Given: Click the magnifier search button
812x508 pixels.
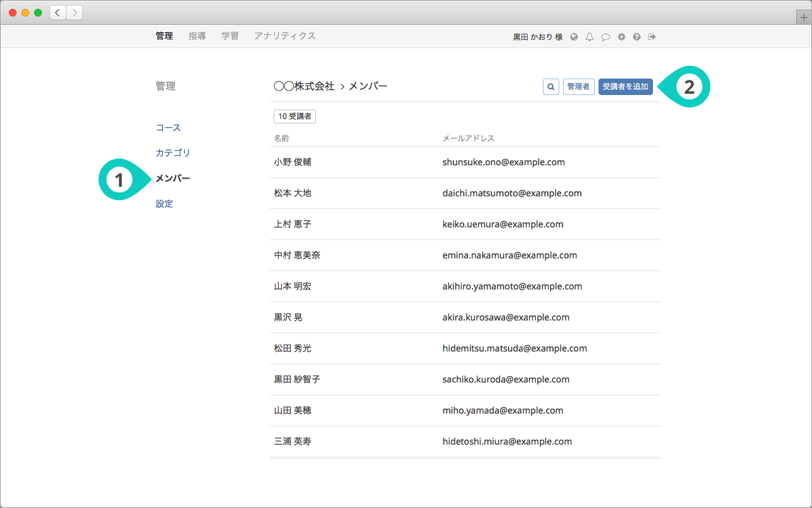Looking at the screenshot, I should [551, 87].
